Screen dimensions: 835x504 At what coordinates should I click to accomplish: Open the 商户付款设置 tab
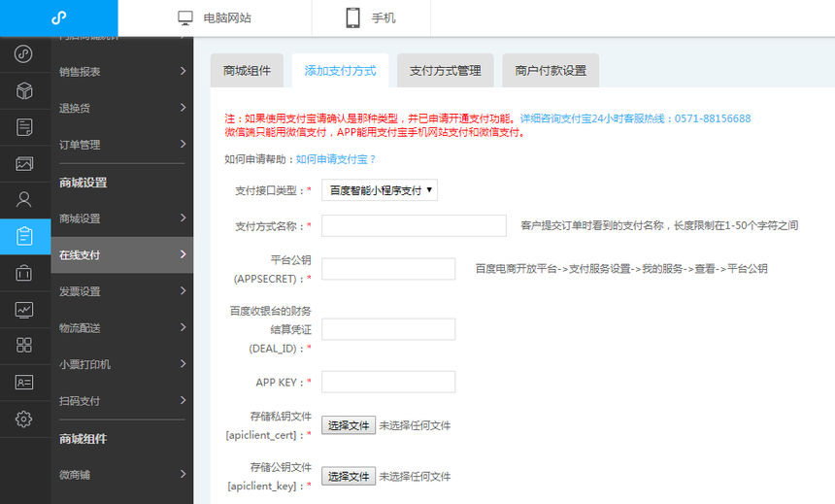551,70
